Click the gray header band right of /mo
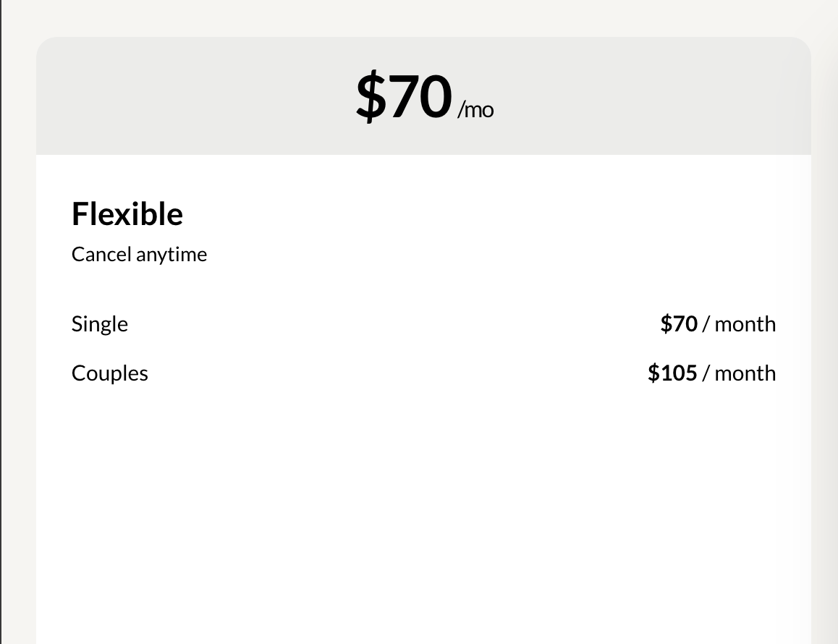 [651, 96]
